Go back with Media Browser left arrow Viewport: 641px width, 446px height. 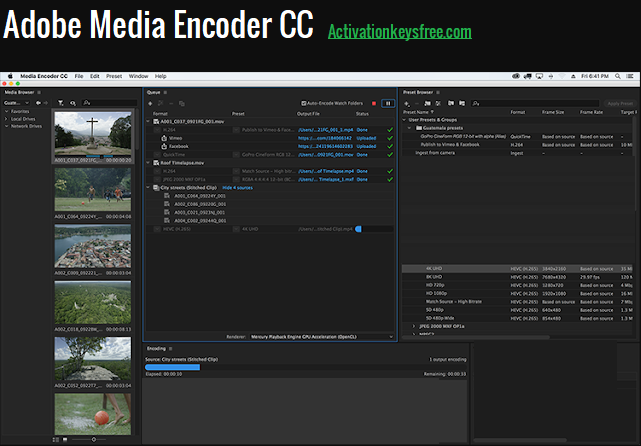(38, 103)
